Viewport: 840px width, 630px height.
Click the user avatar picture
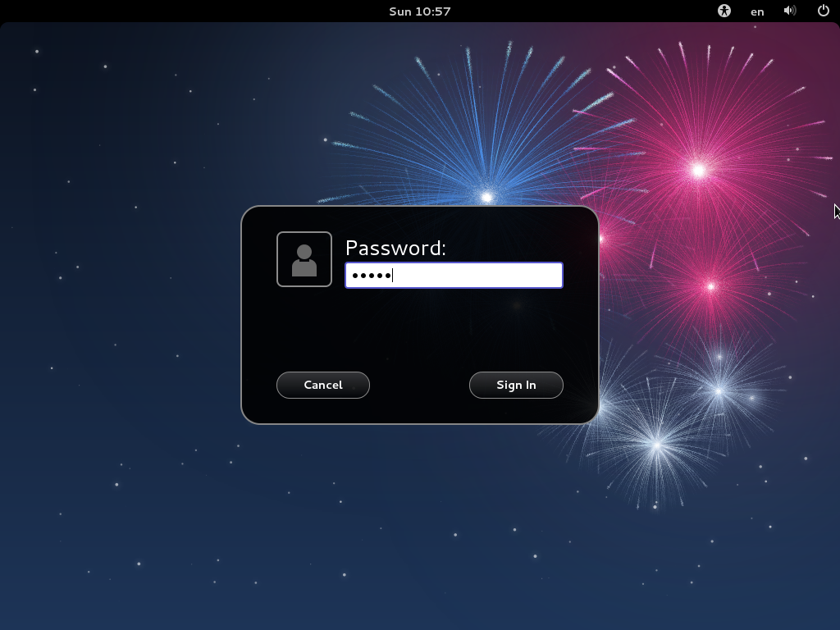coord(304,259)
